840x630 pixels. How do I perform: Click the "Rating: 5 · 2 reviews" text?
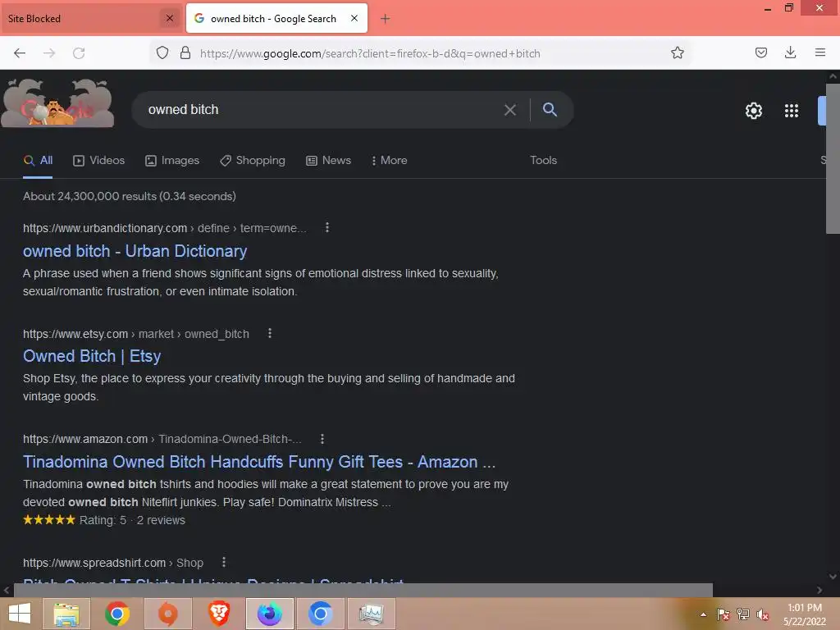coord(132,520)
